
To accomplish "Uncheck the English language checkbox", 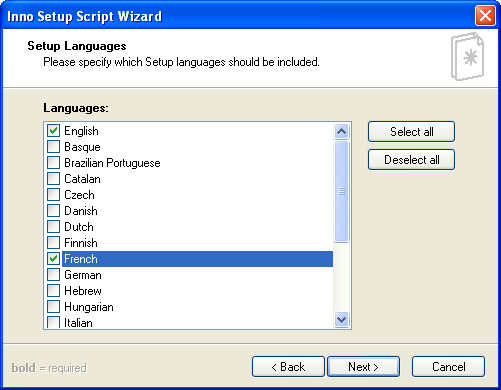I will 53,131.
